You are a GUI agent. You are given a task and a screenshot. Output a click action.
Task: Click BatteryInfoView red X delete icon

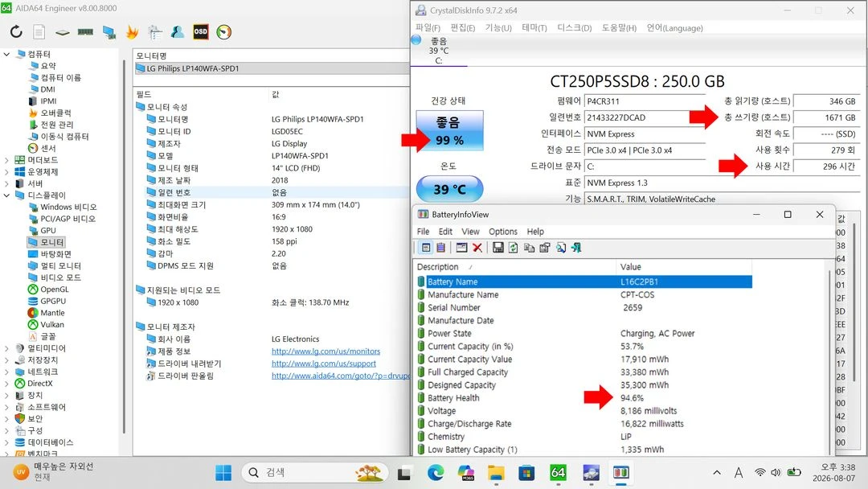tap(477, 248)
